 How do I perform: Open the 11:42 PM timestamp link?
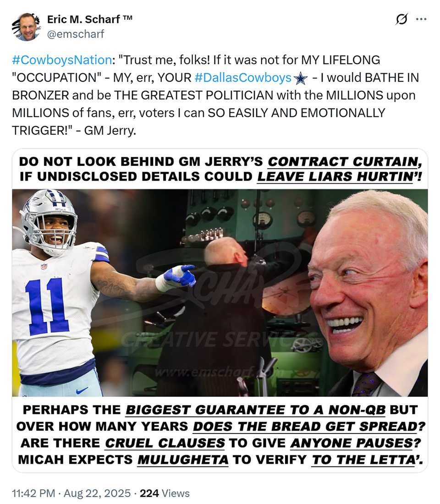pyautogui.click(x=33, y=493)
